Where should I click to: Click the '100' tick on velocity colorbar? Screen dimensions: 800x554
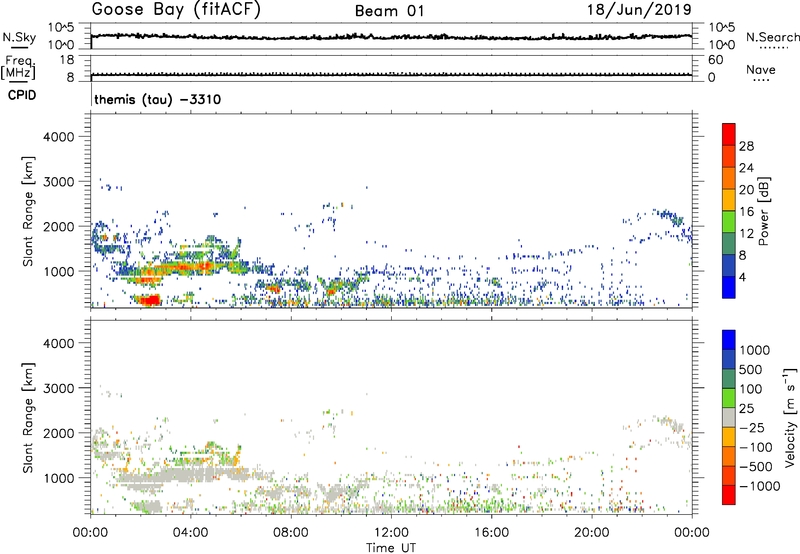[x=751, y=389]
